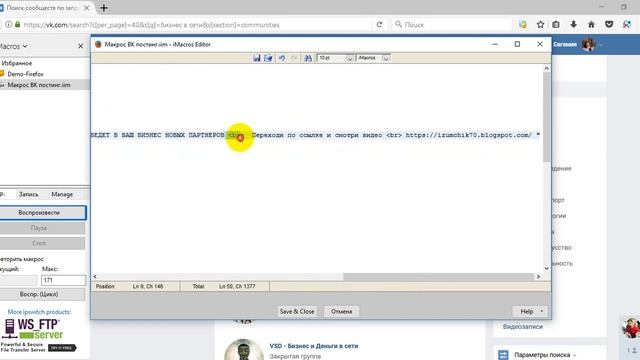Click the Save As icon in editor toolbar

coord(268,58)
